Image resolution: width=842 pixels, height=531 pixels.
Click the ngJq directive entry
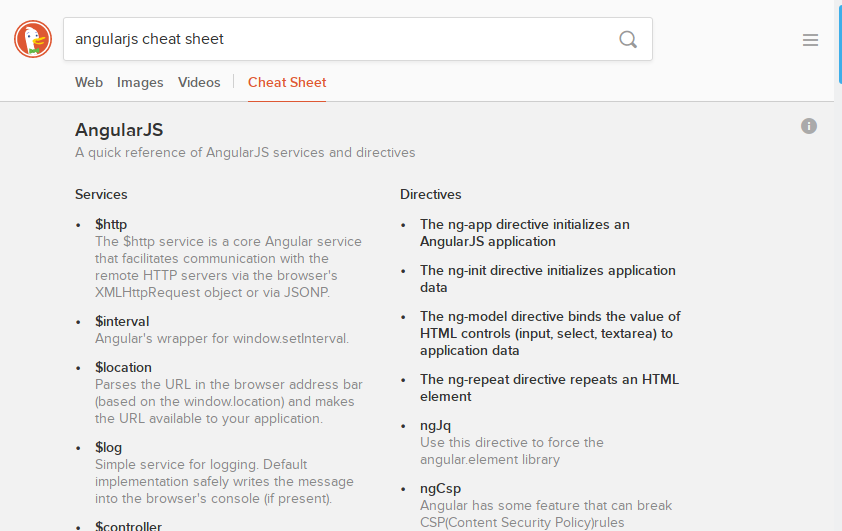435,425
